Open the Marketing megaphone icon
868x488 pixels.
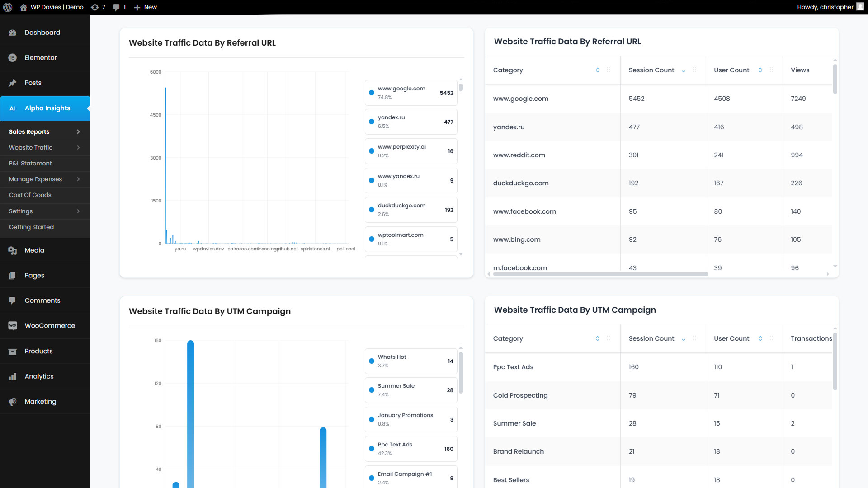click(x=13, y=402)
